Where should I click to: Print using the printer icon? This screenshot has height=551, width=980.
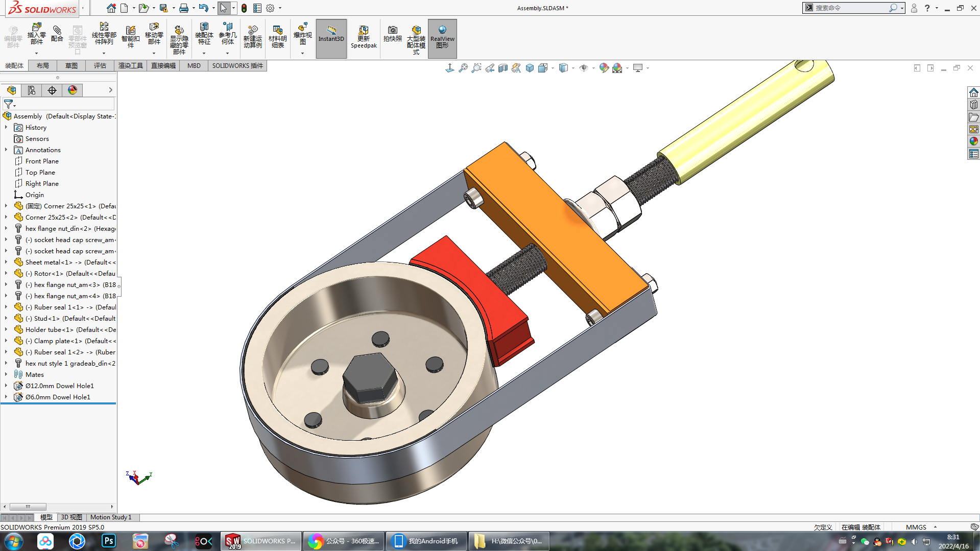(x=184, y=8)
